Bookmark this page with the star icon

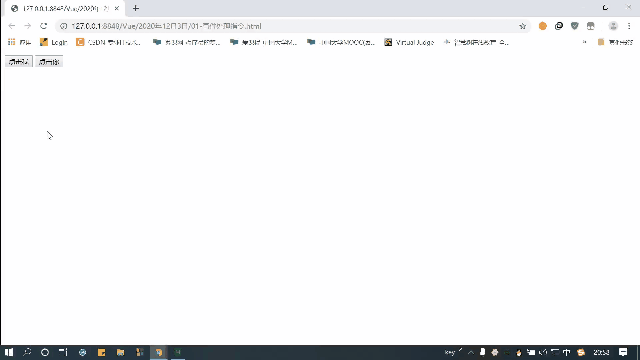pos(522,26)
